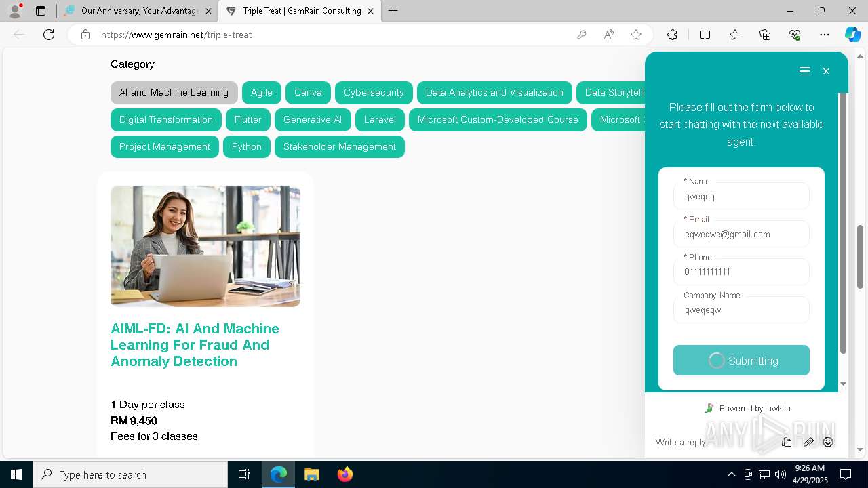View site information lock icon
Image resolution: width=868 pixels, height=488 pixels.
(85, 35)
